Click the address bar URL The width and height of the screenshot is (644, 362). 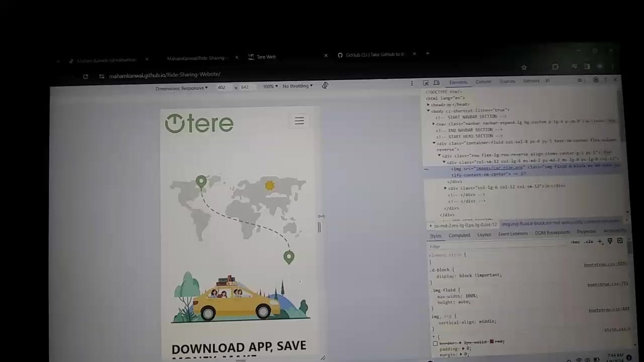[165, 75]
